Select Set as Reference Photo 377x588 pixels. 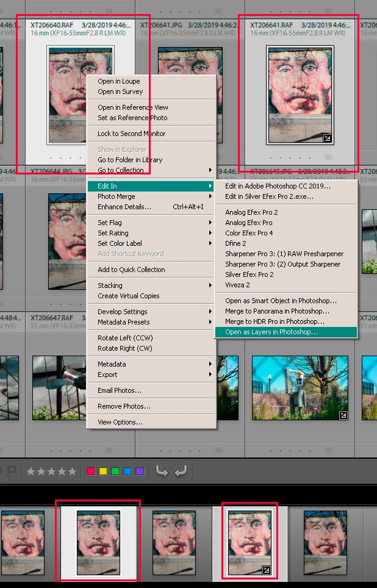[x=151, y=118]
